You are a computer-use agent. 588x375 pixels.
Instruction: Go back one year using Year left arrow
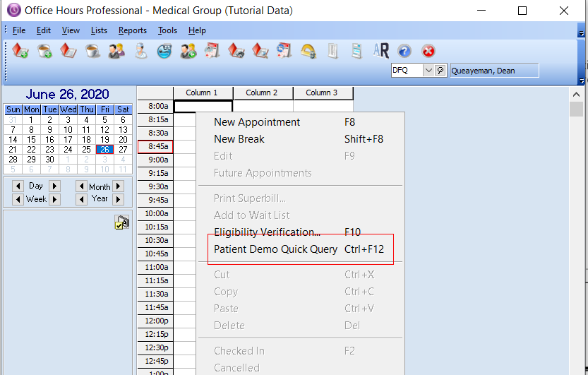(x=81, y=199)
